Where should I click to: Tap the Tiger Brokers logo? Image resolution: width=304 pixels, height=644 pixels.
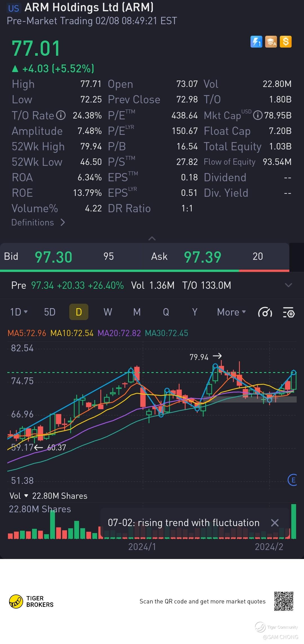point(31,601)
